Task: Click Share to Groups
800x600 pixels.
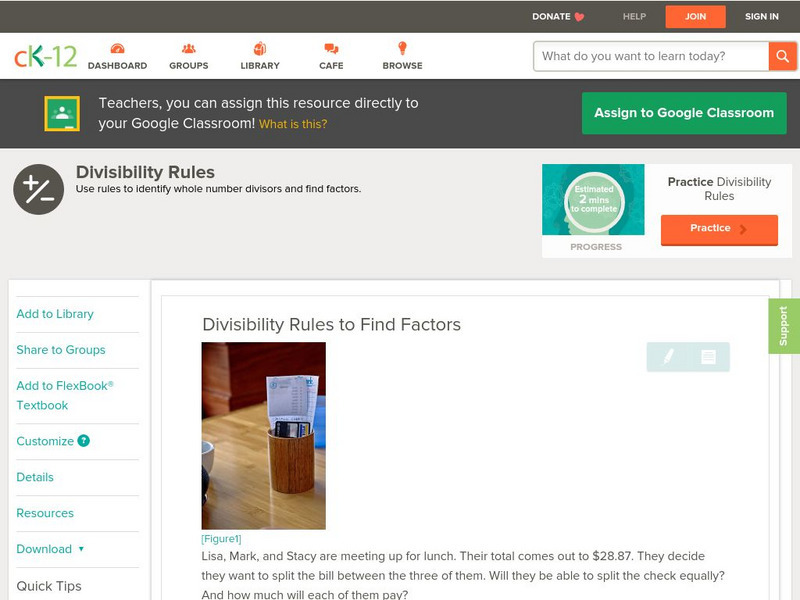Action: pyautogui.click(x=61, y=349)
